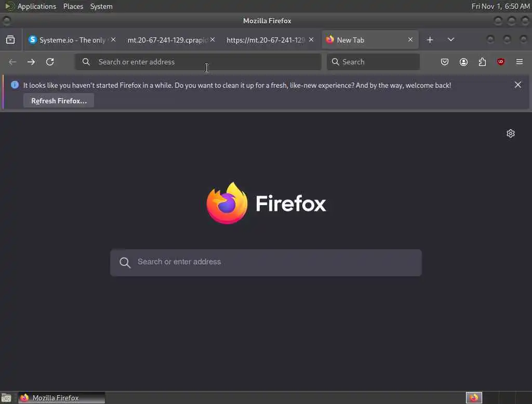Screen dimensions: 532x404
Task: Click Mozilla Firefox taskbar window button
Action: (x=62, y=398)
